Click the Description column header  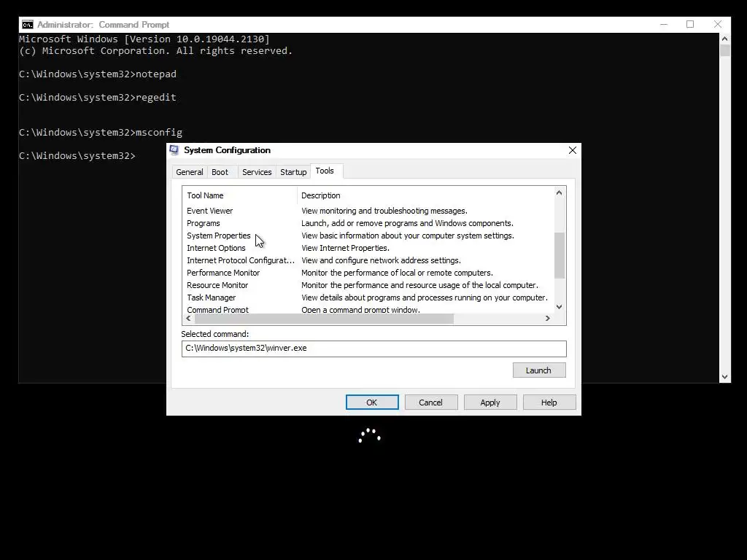coord(425,195)
